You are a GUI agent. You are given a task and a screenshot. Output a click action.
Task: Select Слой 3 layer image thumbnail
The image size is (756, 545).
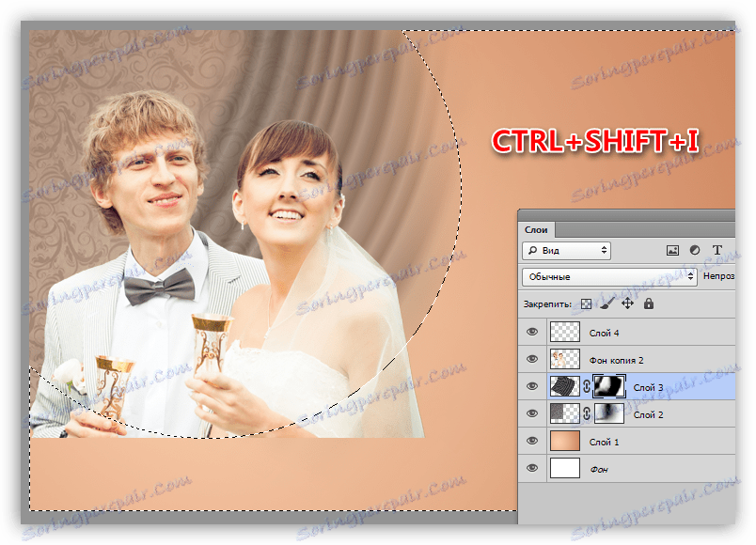564,386
